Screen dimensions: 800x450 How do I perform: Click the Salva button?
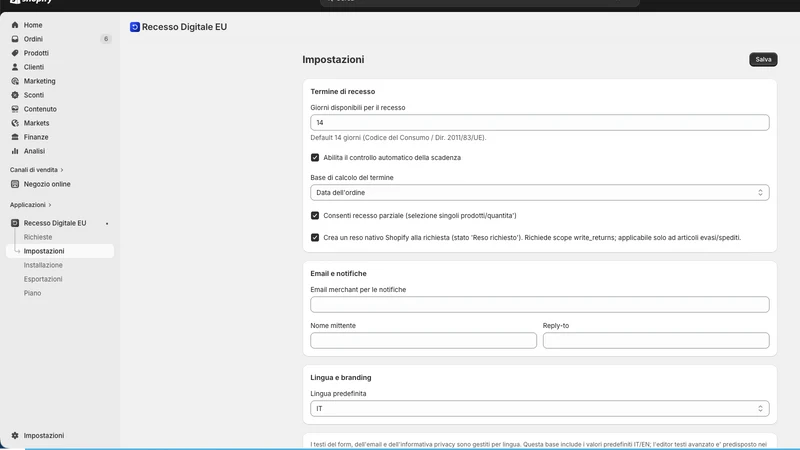(763, 59)
